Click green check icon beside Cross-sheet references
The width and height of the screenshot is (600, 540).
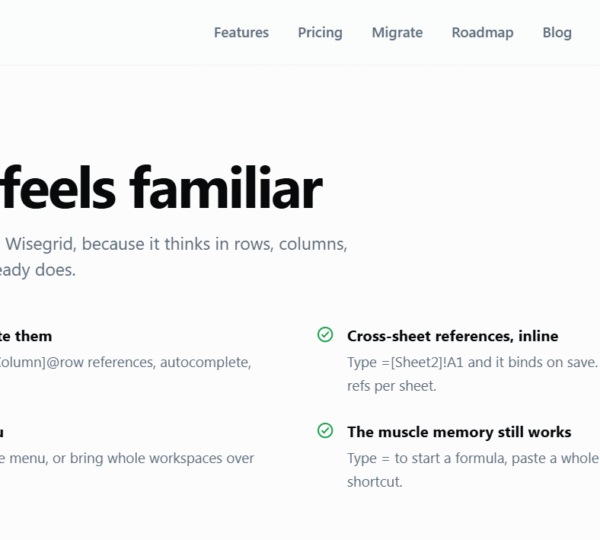[x=325, y=335]
